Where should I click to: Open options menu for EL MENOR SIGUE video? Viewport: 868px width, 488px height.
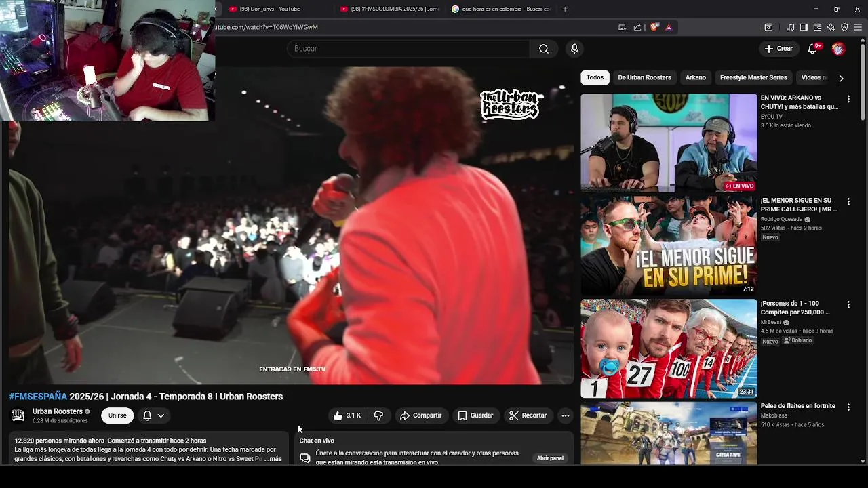(848, 202)
